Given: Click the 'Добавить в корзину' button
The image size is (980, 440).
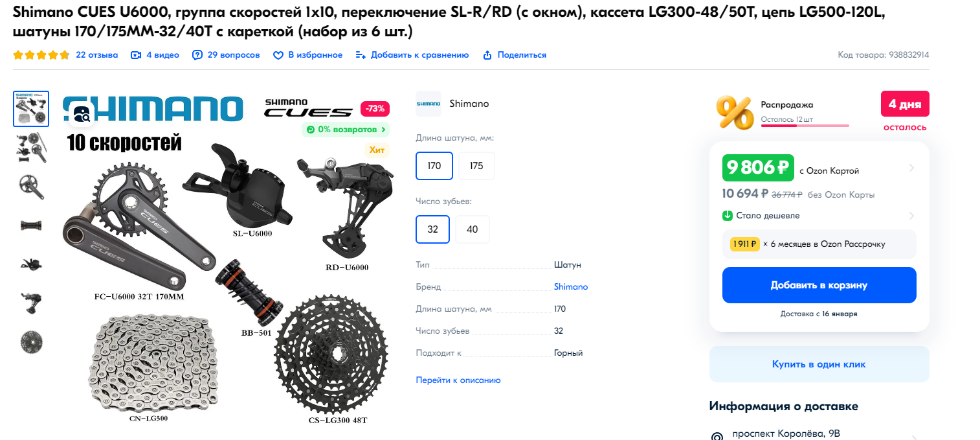Looking at the screenshot, I should click(x=819, y=285).
